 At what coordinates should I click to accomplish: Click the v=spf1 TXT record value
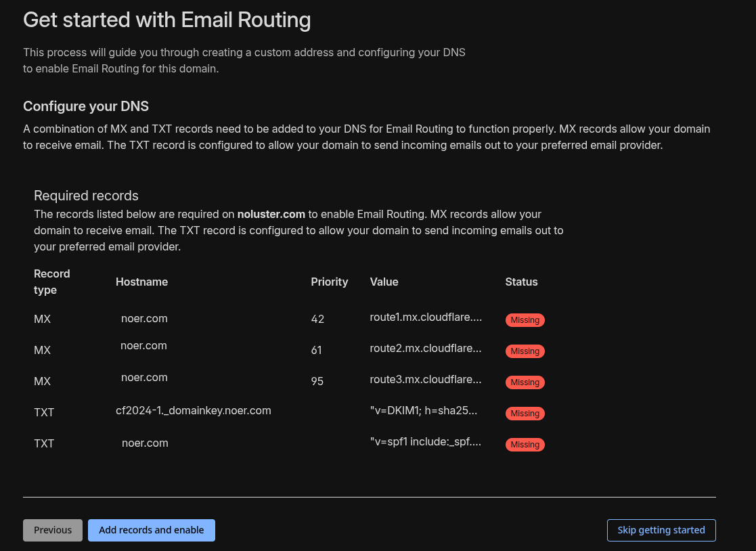click(x=425, y=442)
